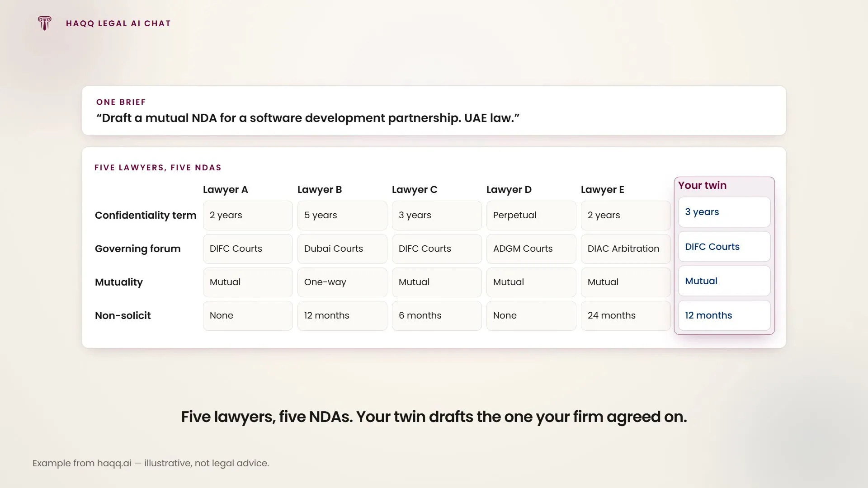
Task: Click the Lawyer B column header
Action: pyautogui.click(x=319, y=190)
